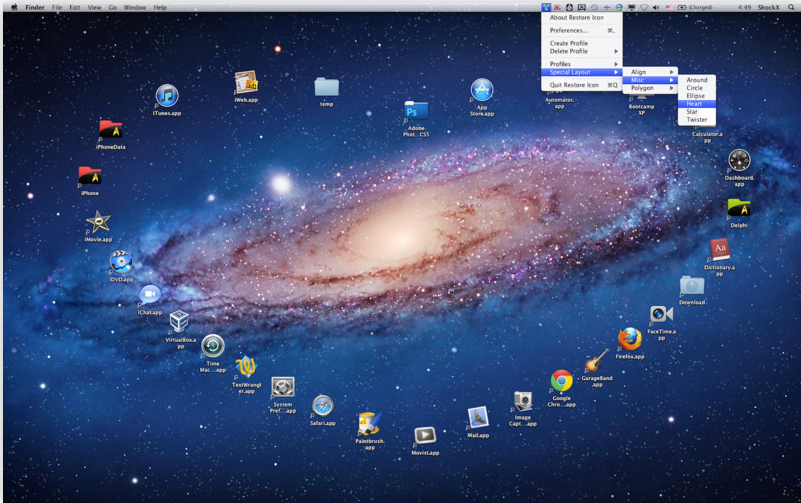Click the 4:49 menu bar clock

pos(744,7)
